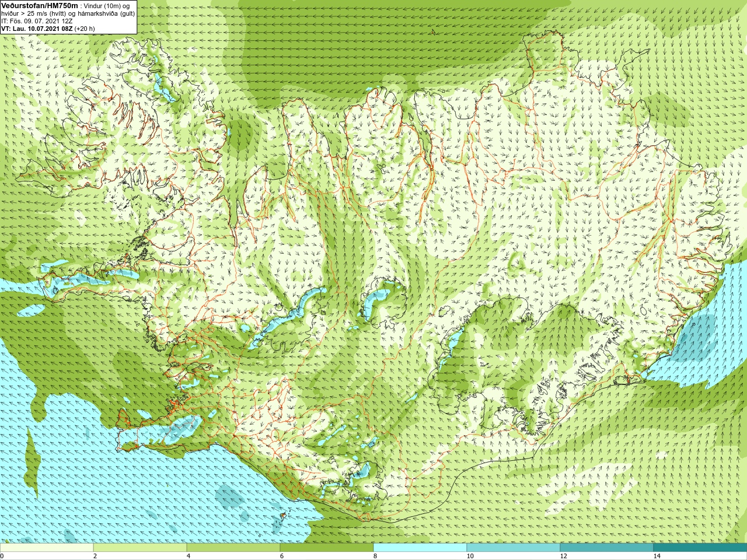Click the 'Vindur (10m) og' label
Viewport: 747px width, 560px height.
(107, 6)
